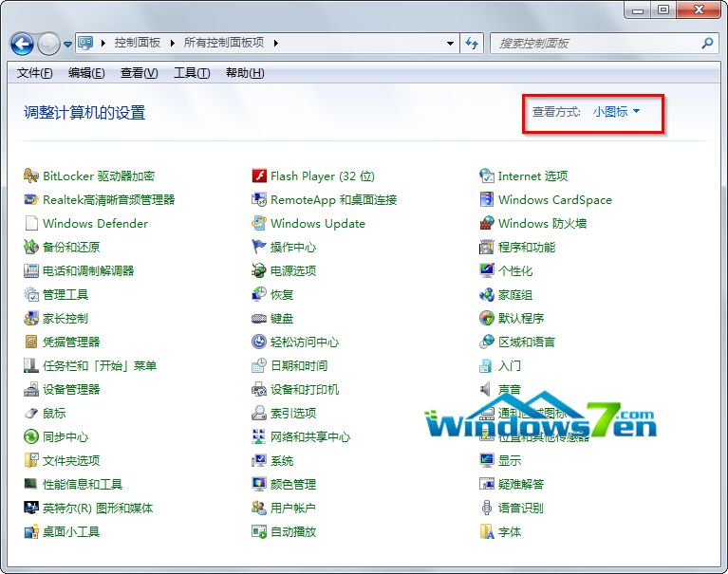Open the 颜色管理 link
The width and height of the screenshot is (728, 574).
[x=293, y=485]
